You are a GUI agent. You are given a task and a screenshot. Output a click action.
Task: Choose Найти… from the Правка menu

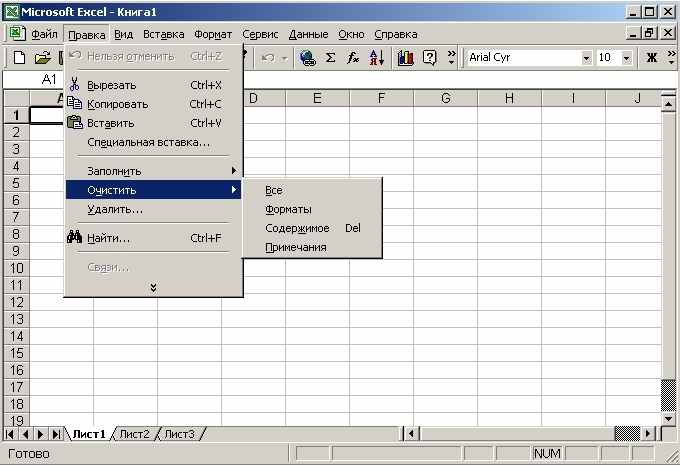[153, 238]
